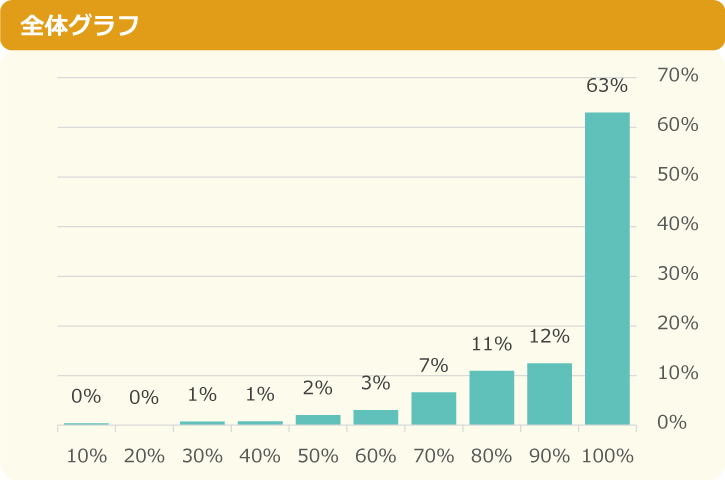
Task: Click the bar above the 70% category
Action: pyautogui.click(x=434, y=408)
